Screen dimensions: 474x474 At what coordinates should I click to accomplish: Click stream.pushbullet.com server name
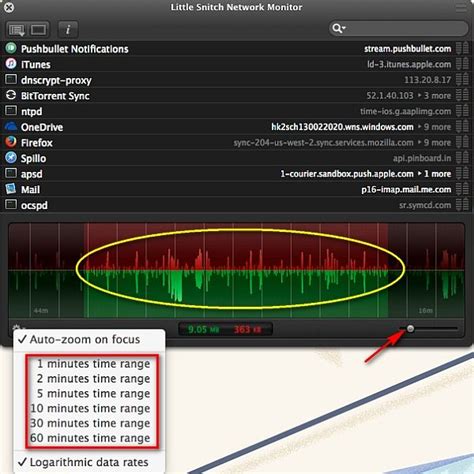(x=407, y=49)
